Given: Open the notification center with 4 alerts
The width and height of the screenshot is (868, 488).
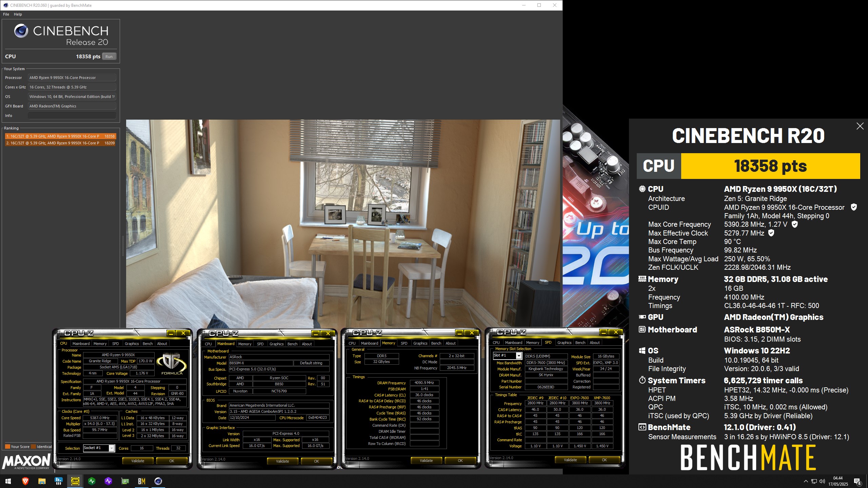Looking at the screenshot, I should click(x=857, y=481).
